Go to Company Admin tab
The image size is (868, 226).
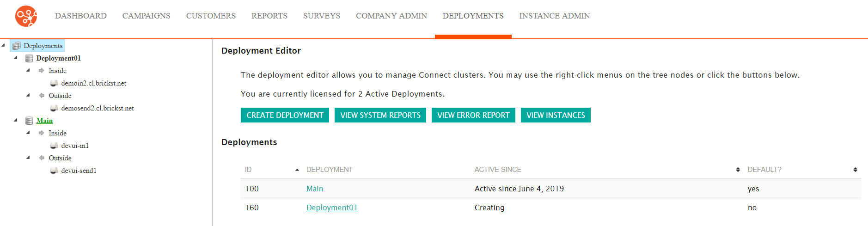point(391,16)
